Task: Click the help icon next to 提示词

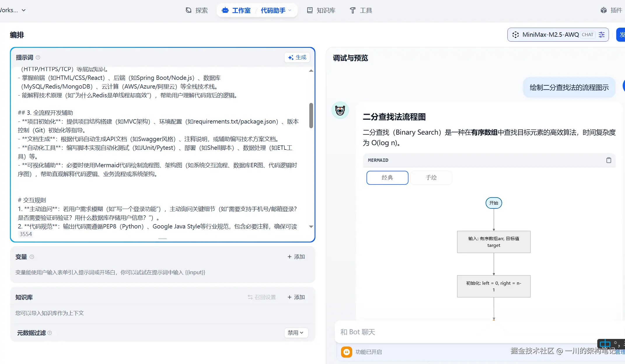Action: click(x=38, y=57)
